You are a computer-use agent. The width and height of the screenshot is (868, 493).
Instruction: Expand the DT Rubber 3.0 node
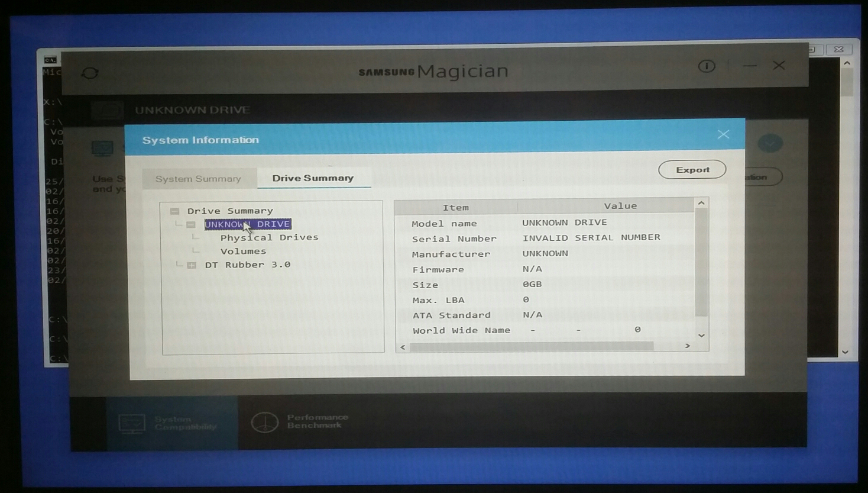(x=192, y=265)
